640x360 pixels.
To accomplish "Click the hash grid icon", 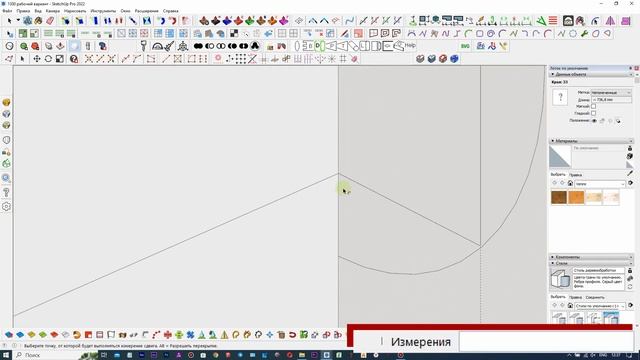I will pyautogui.click(x=343, y=59).
